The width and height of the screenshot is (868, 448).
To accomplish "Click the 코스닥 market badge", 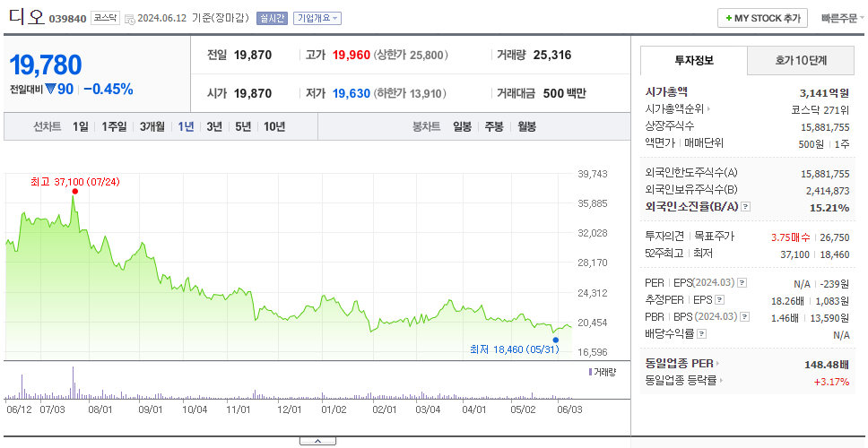I will [x=105, y=18].
